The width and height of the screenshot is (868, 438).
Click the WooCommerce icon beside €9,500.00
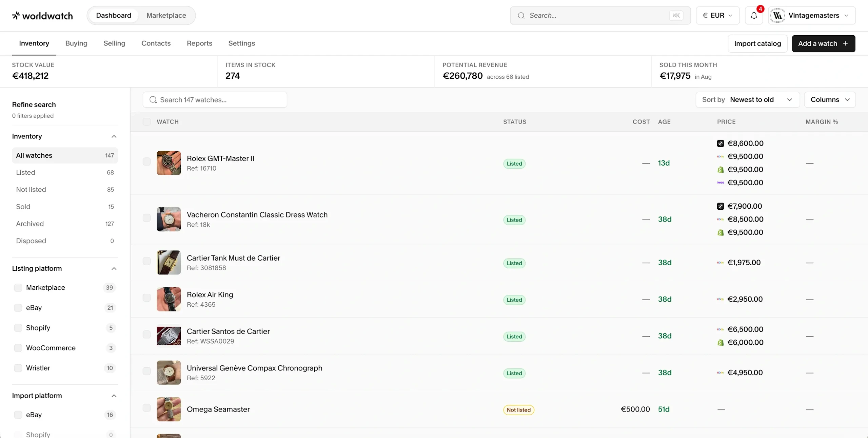[721, 183]
